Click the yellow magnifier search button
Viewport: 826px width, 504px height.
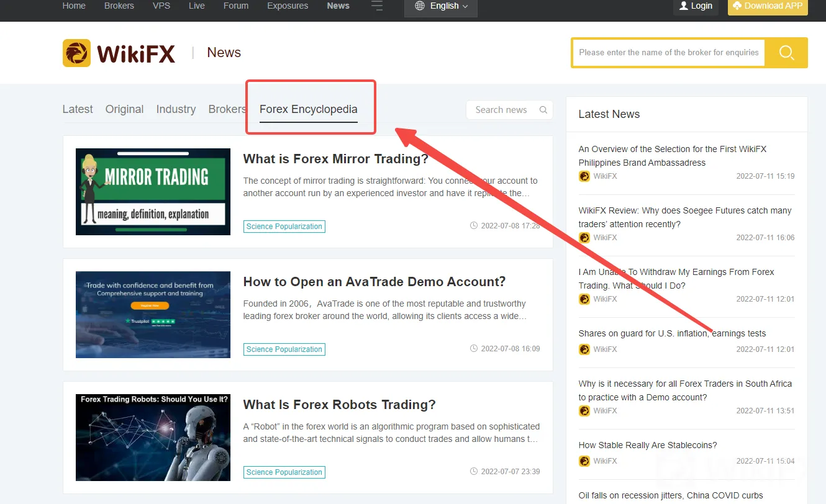coord(786,53)
